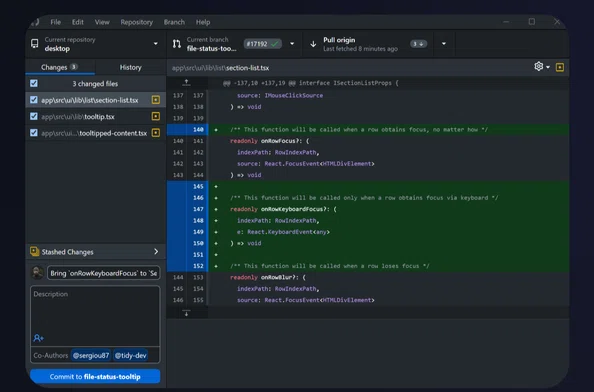Image resolution: width=594 pixels, height=392 pixels.
Task: Uncheck the section-list.tsx file checkbox
Action: coord(34,100)
